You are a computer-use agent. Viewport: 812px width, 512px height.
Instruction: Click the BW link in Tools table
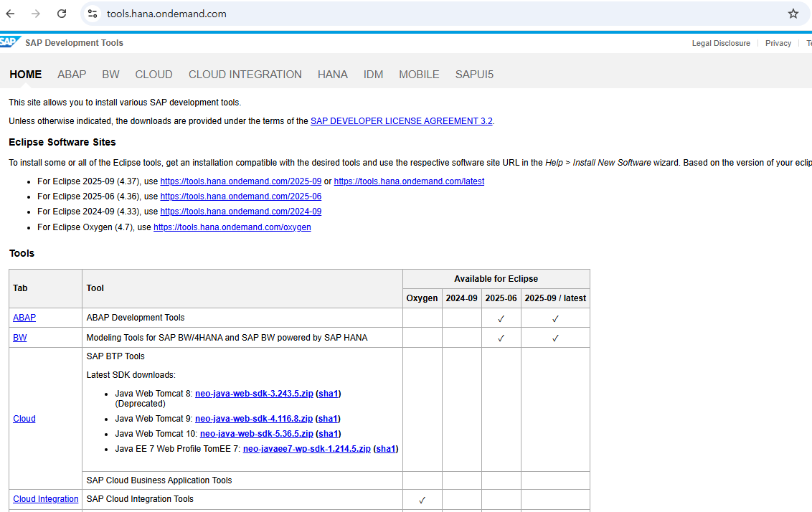coord(19,338)
